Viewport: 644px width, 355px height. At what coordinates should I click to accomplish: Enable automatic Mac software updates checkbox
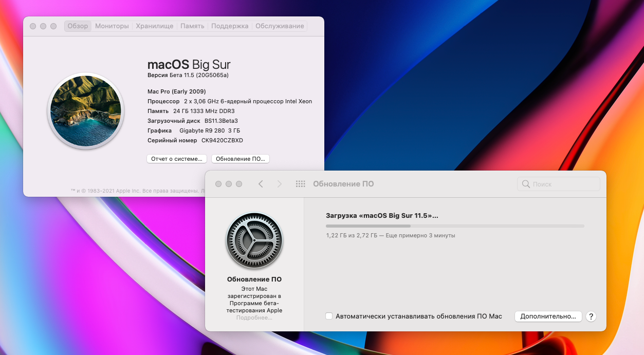pyautogui.click(x=329, y=316)
